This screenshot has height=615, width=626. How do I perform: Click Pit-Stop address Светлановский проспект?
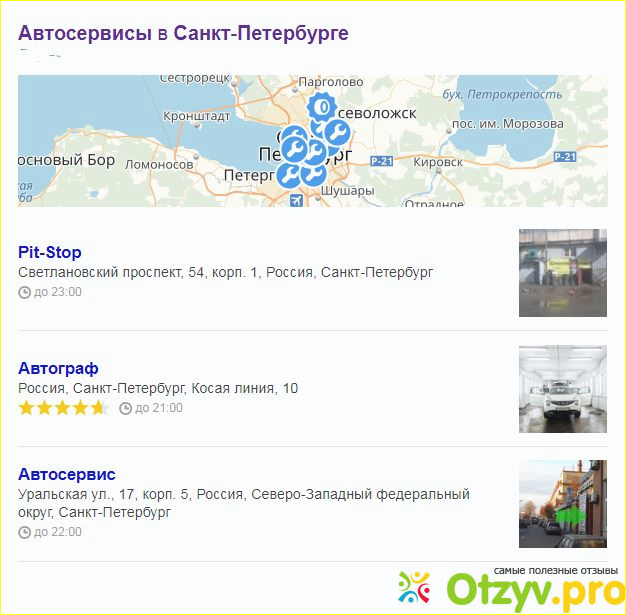(225, 272)
